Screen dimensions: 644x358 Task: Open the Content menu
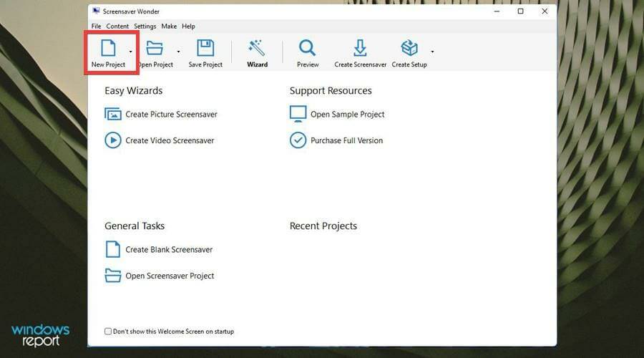pyautogui.click(x=117, y=26)
